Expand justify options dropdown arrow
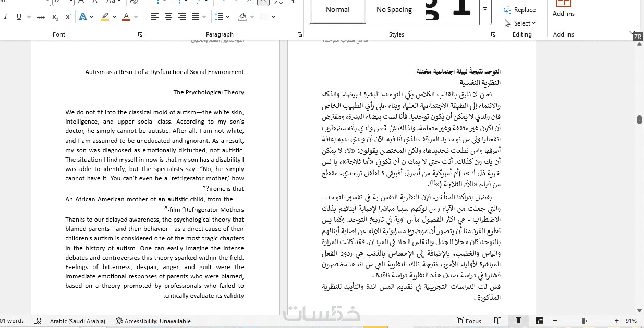644x328 pixels. 205,17
